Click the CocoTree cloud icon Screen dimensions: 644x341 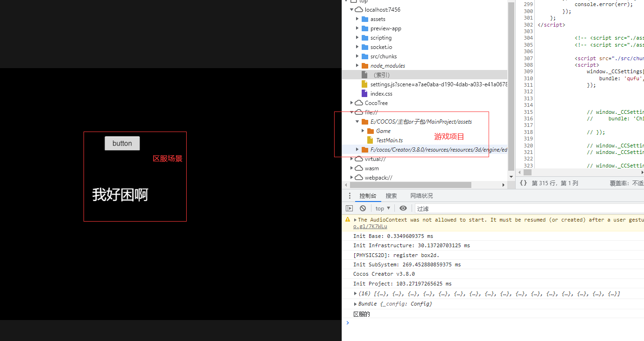[359, 103]
